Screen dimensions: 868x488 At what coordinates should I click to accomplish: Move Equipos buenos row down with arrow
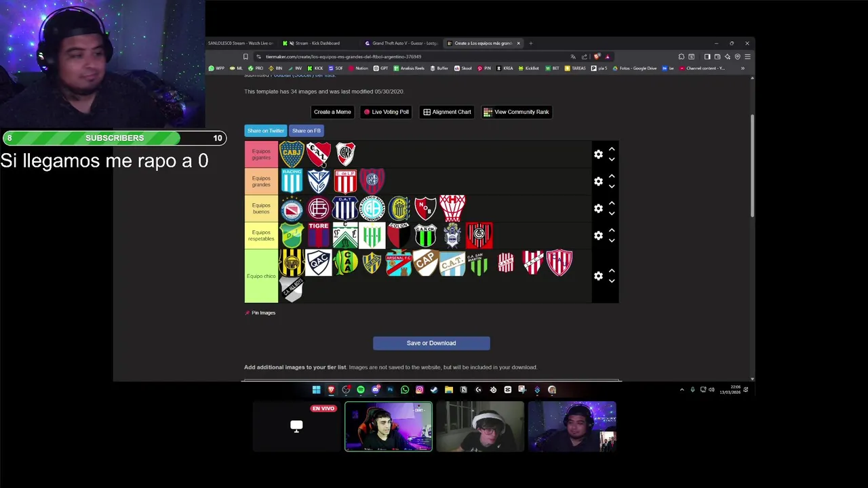click(x=612, y=213)
